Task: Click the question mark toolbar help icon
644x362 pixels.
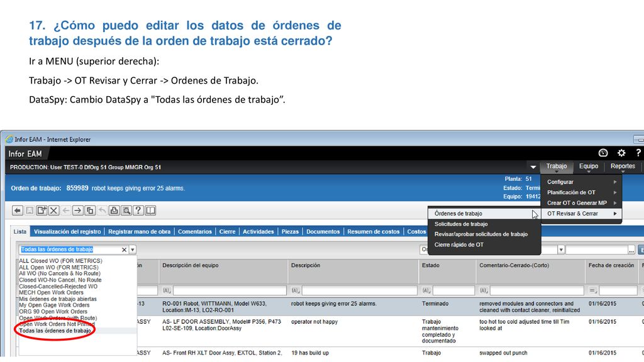Action: (138, 211)
